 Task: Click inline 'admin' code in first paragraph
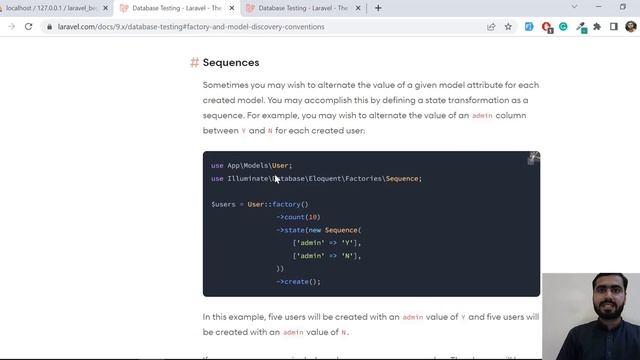pyautogui.click(x=482, y=116)
